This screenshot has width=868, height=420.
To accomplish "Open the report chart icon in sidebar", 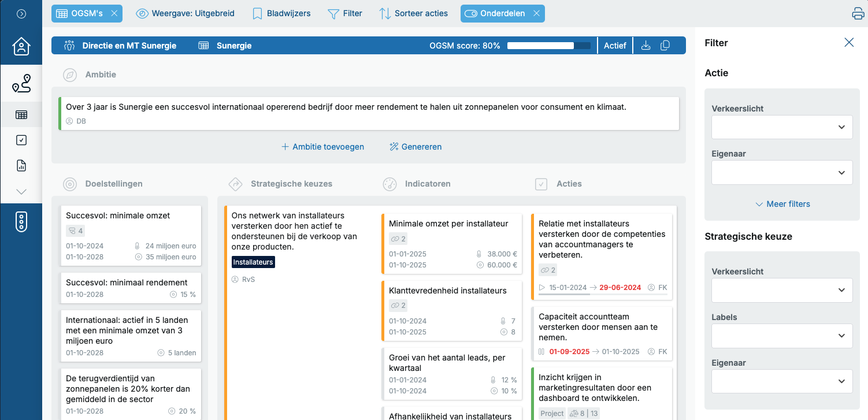I will tap(21, 166).
